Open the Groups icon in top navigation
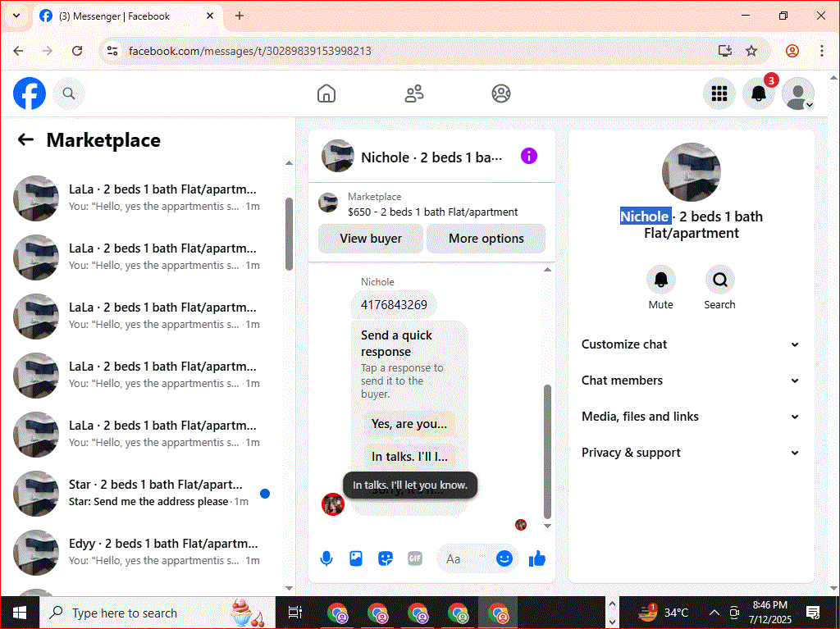Image resolution: width=840 pixels, height=629 pixels. (501, 93)
